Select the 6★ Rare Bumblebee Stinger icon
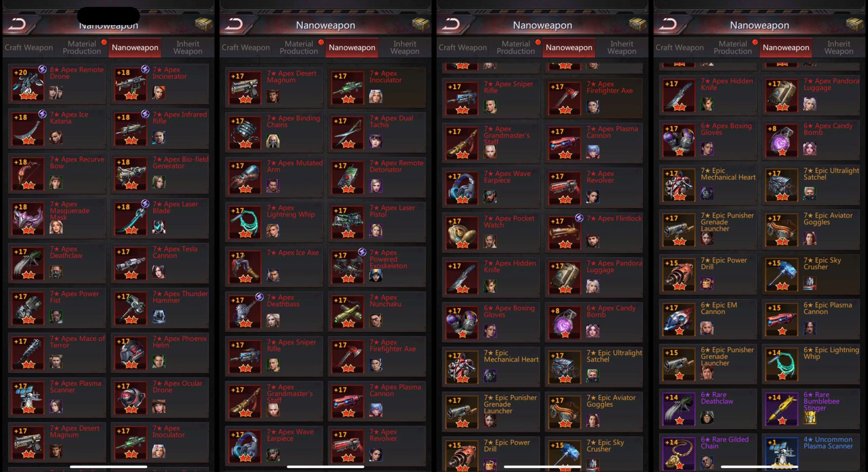 tap(782, 409)
